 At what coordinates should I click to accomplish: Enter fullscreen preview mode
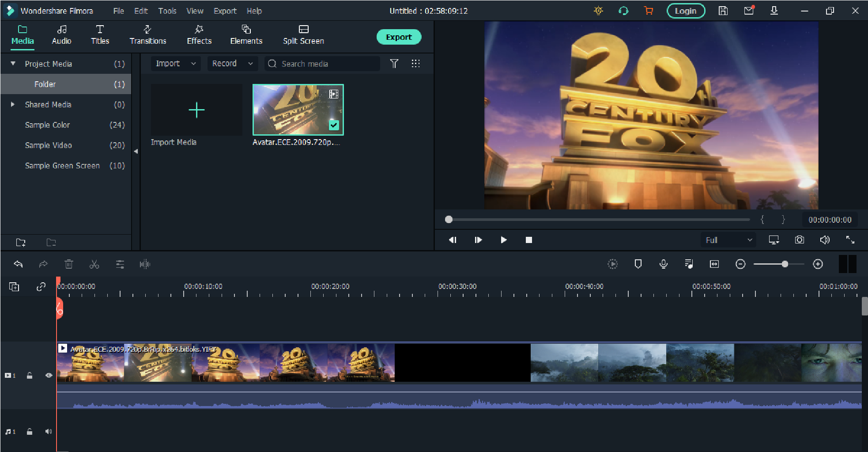tap(850, 240)
